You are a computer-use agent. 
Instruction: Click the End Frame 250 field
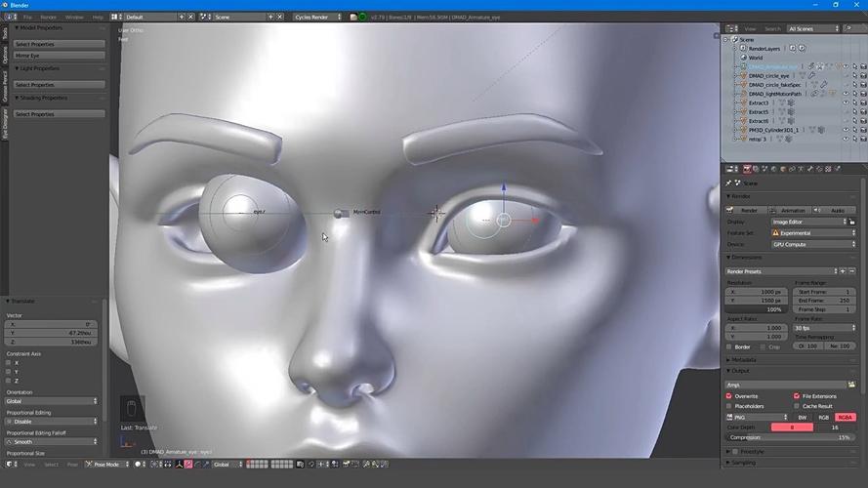[824, 301]
